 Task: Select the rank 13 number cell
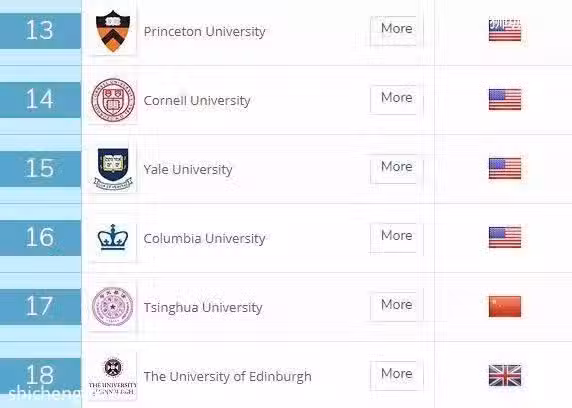[40, 31]
